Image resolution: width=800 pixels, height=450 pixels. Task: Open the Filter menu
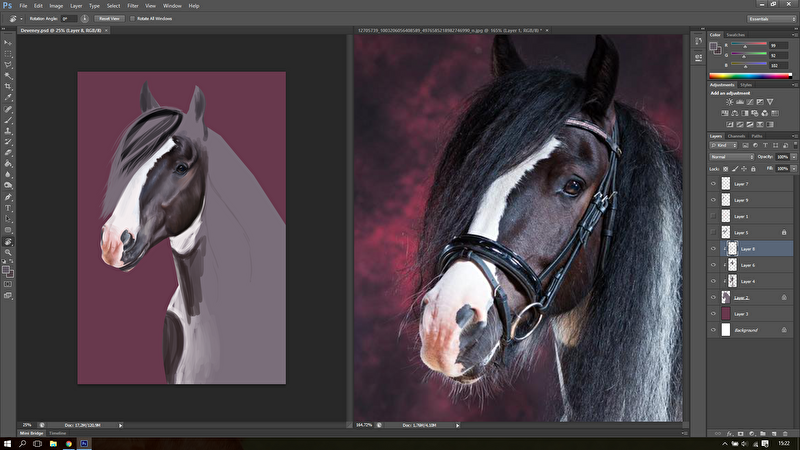tap(133, 5)
